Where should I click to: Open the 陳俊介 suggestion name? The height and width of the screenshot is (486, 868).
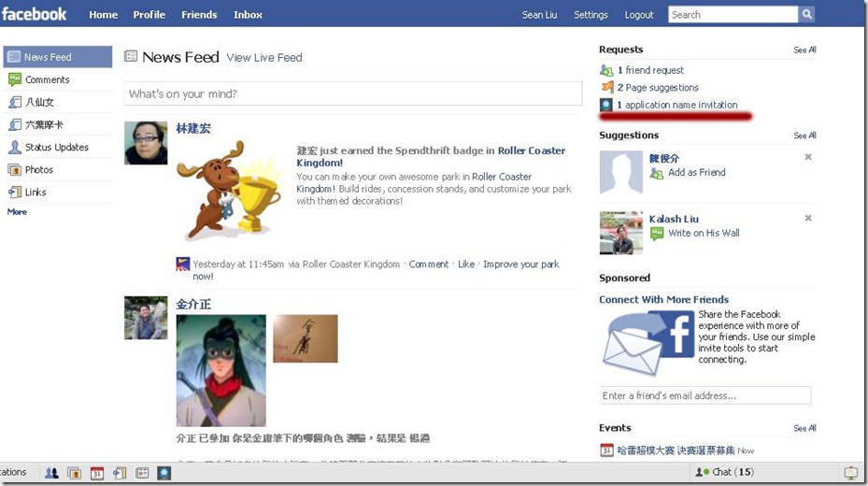[663, 158]
